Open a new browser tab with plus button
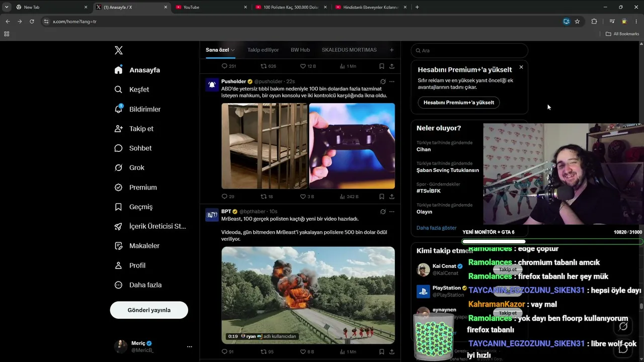644x362 pixels. point(417,7)
